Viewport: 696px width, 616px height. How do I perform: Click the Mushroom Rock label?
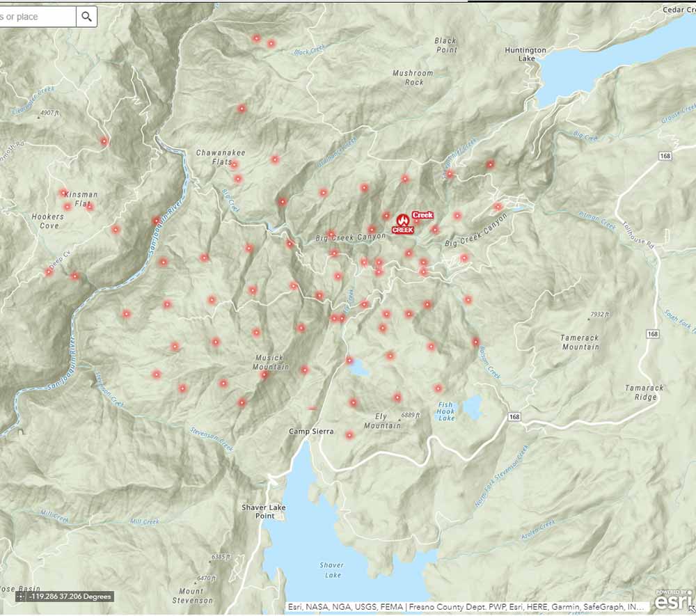(x=413, y=77)
